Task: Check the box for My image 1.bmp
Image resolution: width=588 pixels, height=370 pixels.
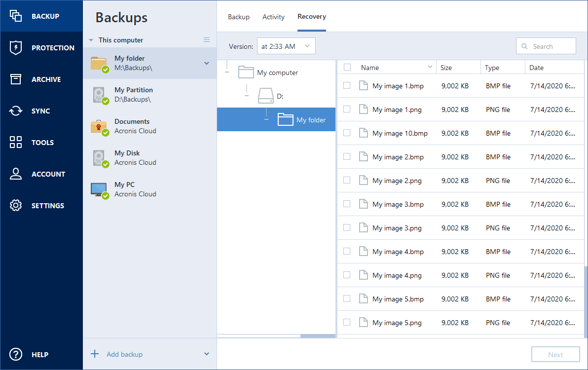Action: (x=347, y=85)
